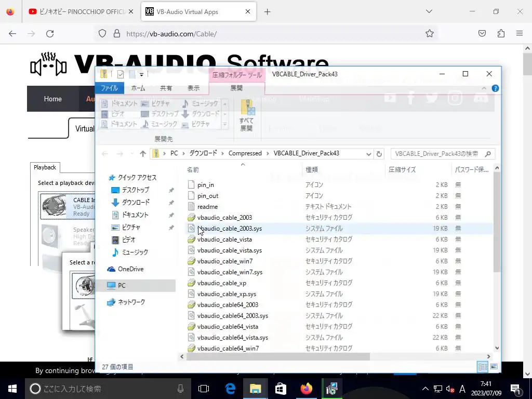Open Firefox list all tabs dropdown

429,11
